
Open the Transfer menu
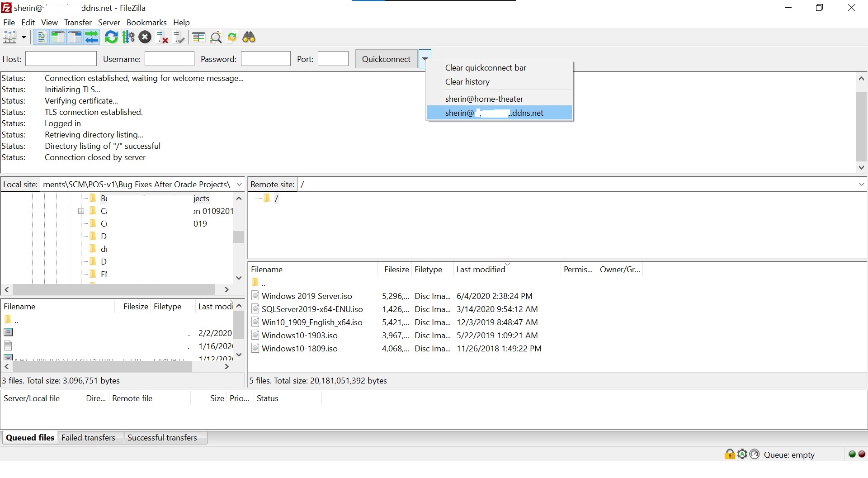point(78,22)
